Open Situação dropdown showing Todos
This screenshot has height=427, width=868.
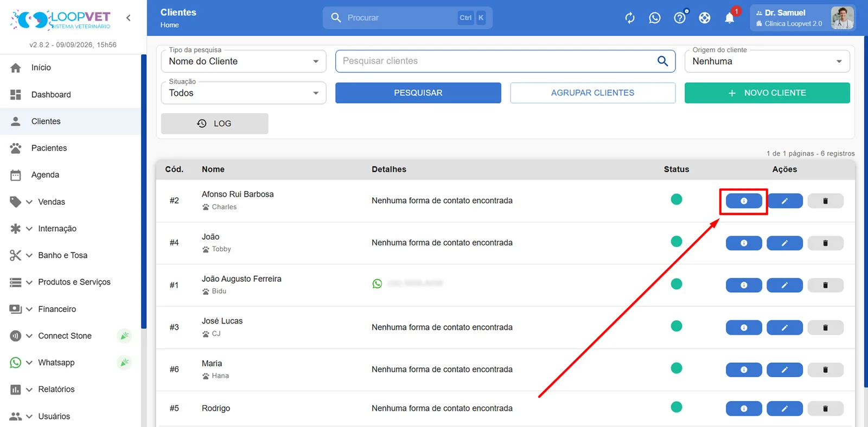coord(244,93)
